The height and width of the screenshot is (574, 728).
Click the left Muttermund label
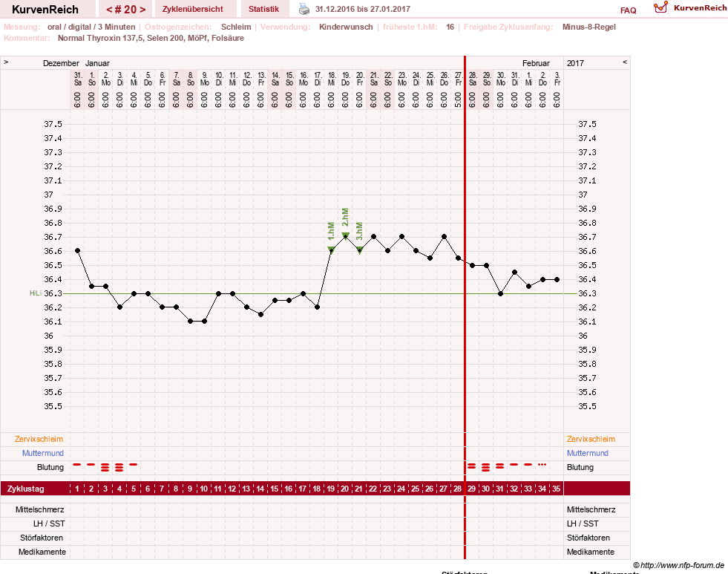point(43,453)
